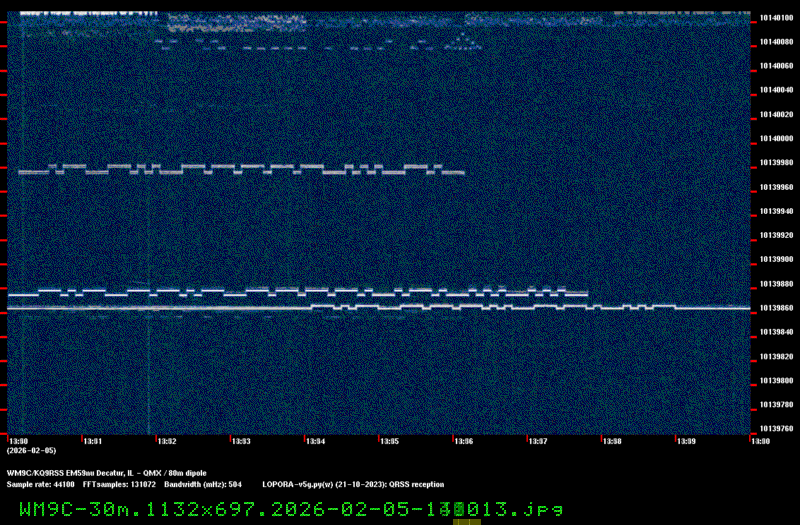Click the 13:35 time axis marker
800x525 pixels.
(x=390, y=440)
